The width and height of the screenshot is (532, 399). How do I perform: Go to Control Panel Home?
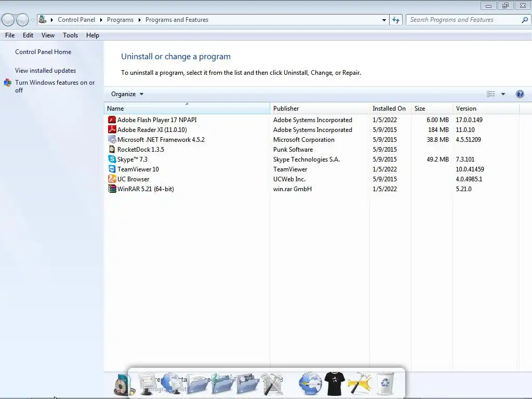[43, 52]
